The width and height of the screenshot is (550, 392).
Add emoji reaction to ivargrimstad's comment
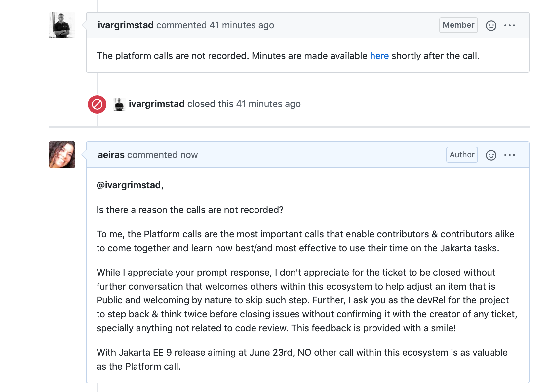[491, 25]
